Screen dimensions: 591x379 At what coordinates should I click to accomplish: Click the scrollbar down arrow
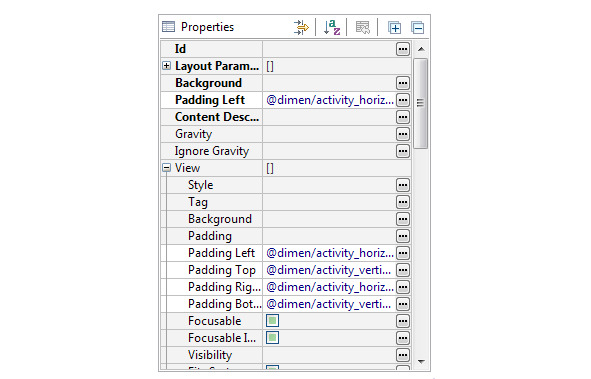tap(421, 361)
